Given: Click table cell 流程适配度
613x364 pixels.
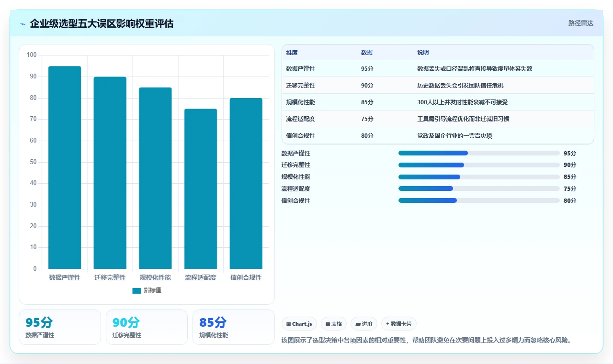Looking at the screenshot, I should tap(301, 119).
